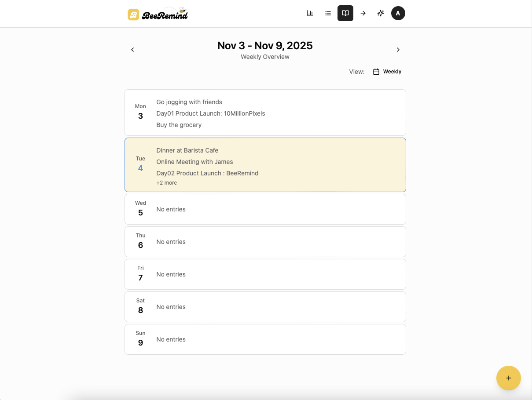Open 'Dinner at Barista Cafe' entry

pos(187,150)
